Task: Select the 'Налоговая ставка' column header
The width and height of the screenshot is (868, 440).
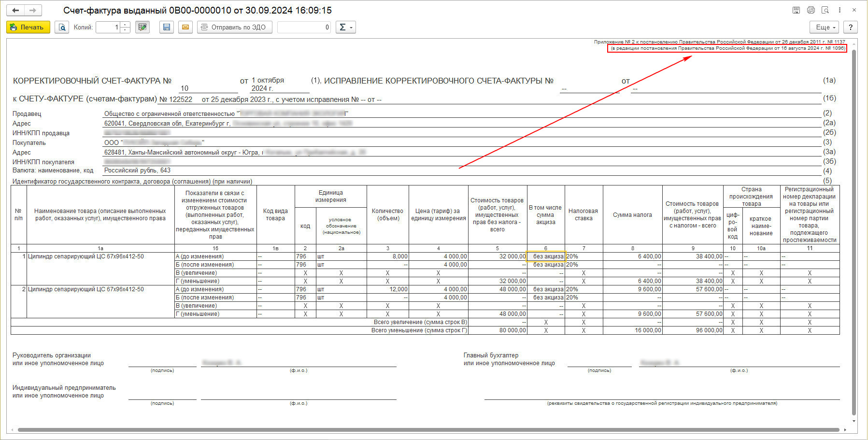Action: pos(583,214)
